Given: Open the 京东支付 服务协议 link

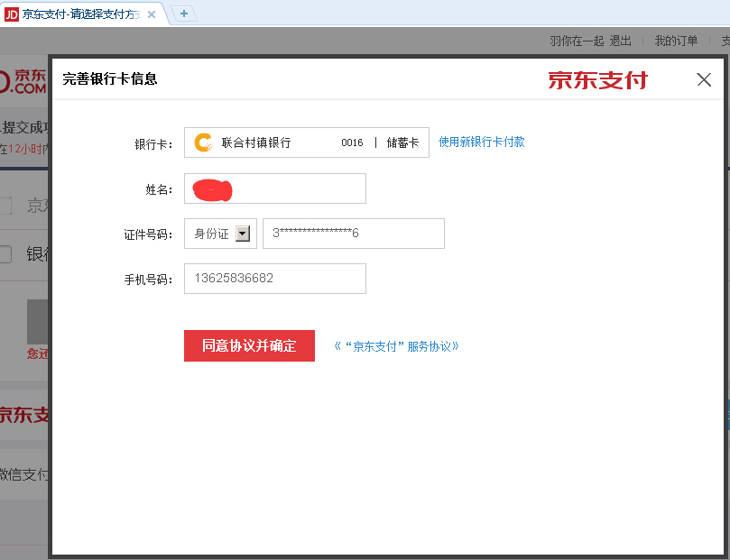Looking at the screenshot, I should (x=396, y=346).
